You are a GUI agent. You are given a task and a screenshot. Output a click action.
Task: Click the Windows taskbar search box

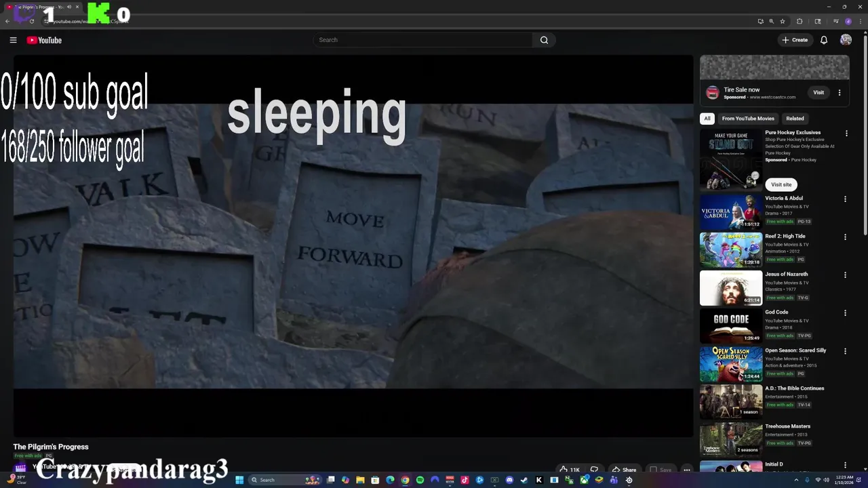283,480
